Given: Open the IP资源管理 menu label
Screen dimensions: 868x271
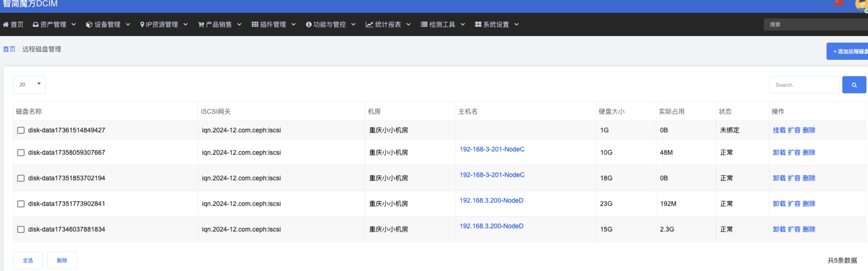Looking at the screenshot, I should pyautogui.click(x=162, y=25).
